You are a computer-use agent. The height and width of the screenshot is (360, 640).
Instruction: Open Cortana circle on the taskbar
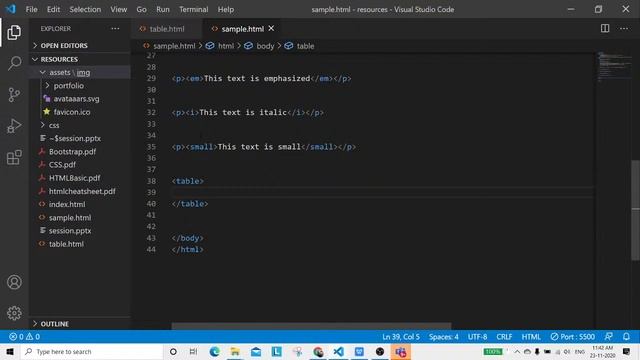173,351
